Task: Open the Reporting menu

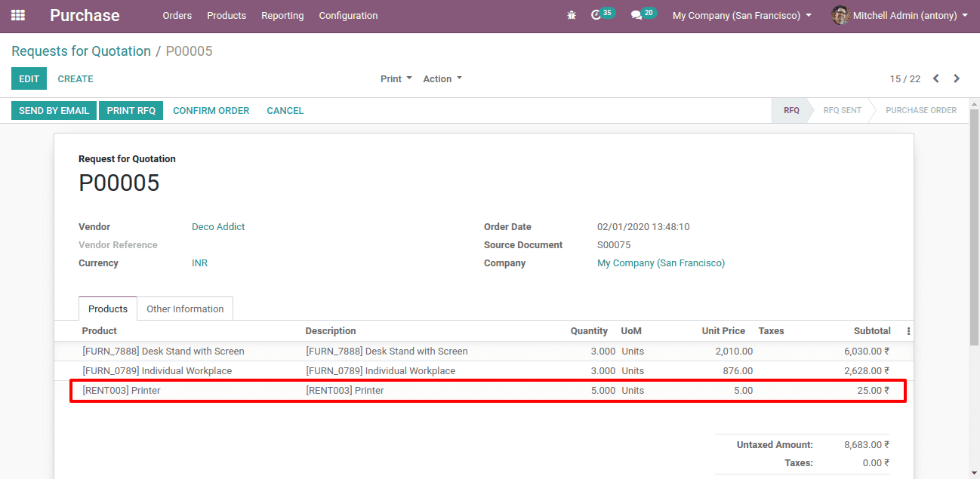Action: point(282,15)
